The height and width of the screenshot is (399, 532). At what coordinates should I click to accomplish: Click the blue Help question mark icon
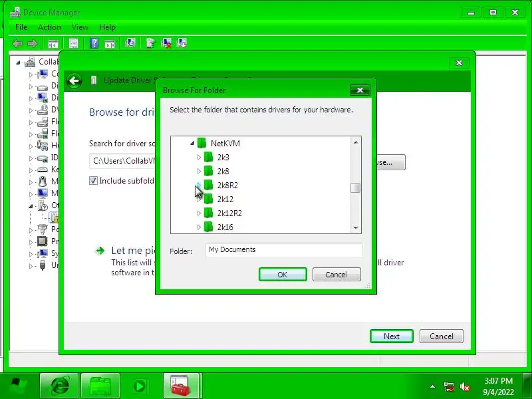click(x=94, y=43)
